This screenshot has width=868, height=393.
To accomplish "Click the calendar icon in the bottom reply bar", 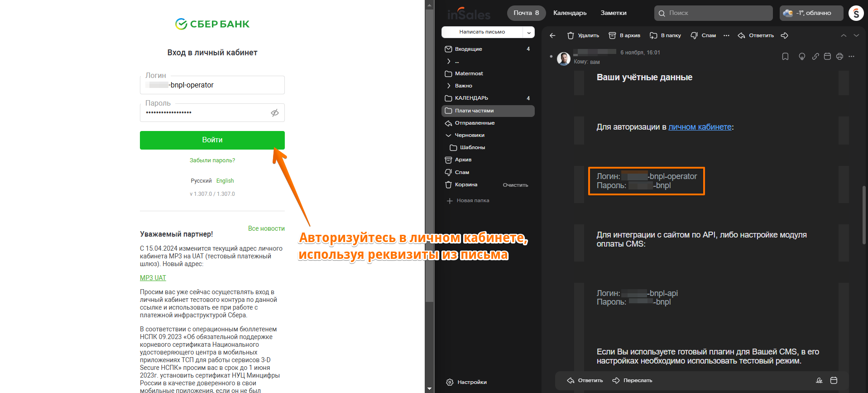I will (834, 380).
